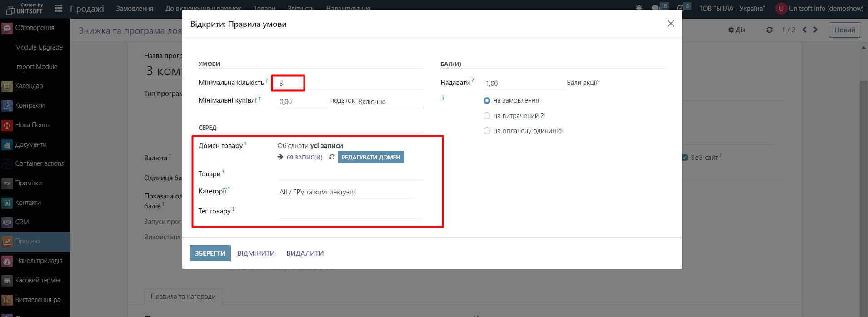Open the Замовлення menu
The image size is (868, 317).
point(135,8)
